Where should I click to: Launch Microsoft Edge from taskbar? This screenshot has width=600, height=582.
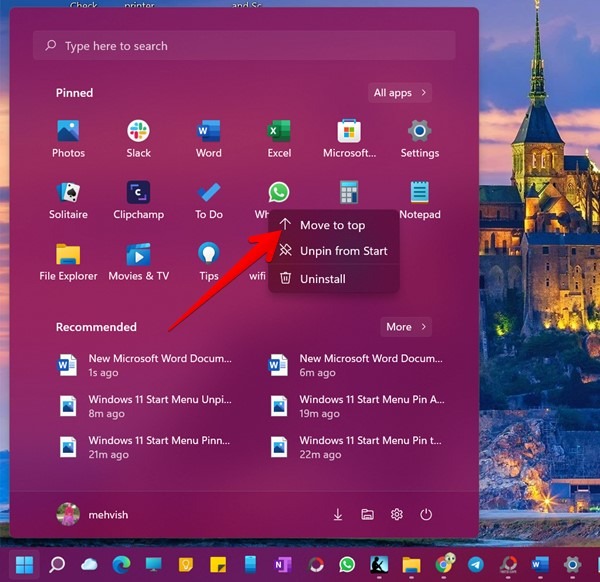coord(121,565)
